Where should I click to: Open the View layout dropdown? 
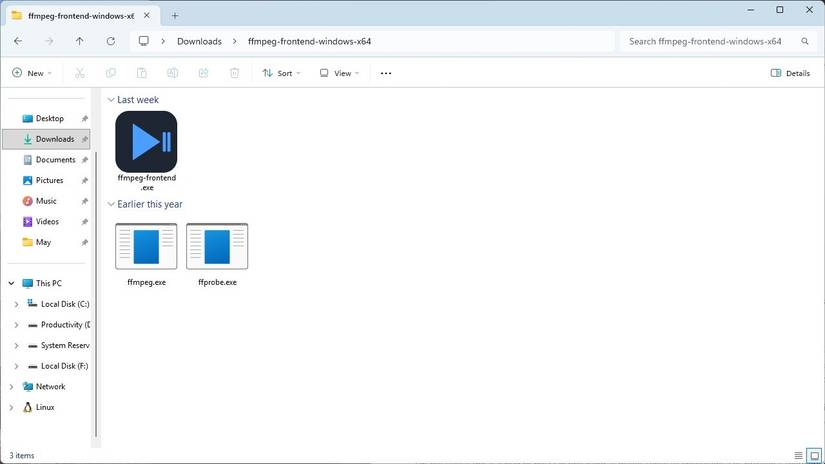[x=339, y=73]
